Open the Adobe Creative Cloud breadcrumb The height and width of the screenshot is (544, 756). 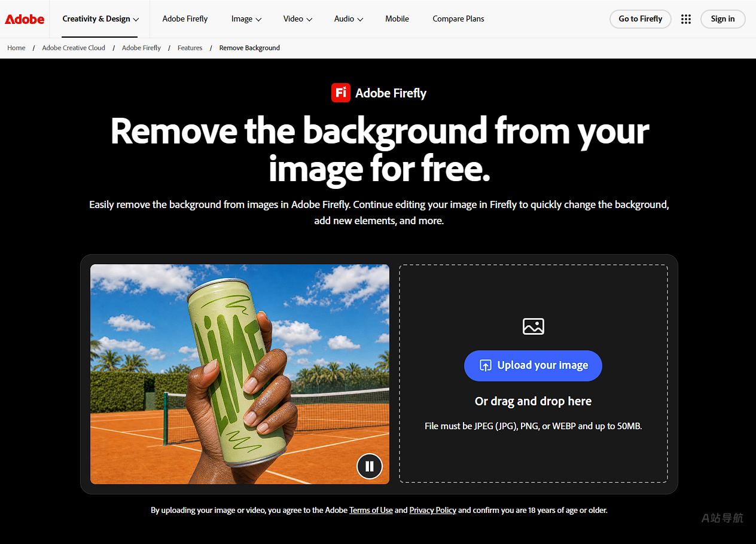tap(74, 48)
